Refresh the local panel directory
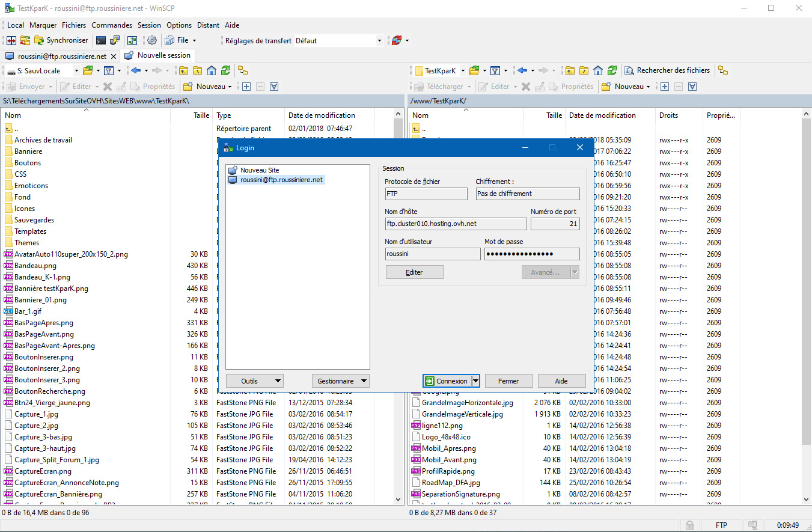812x532 pixels. (225, 70)
